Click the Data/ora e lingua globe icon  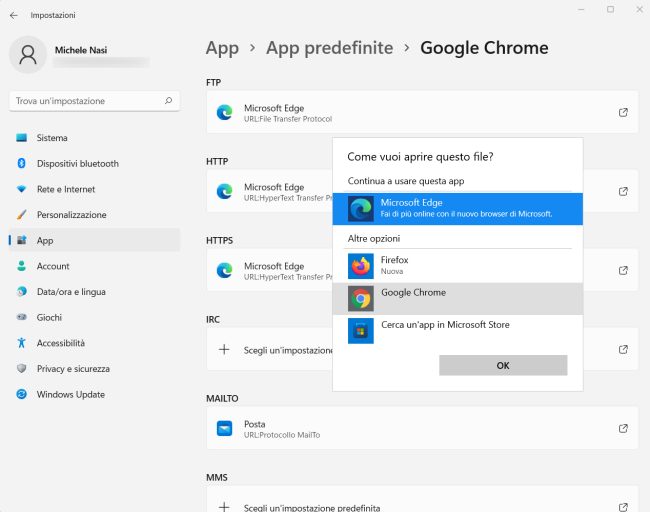(22, 292)
